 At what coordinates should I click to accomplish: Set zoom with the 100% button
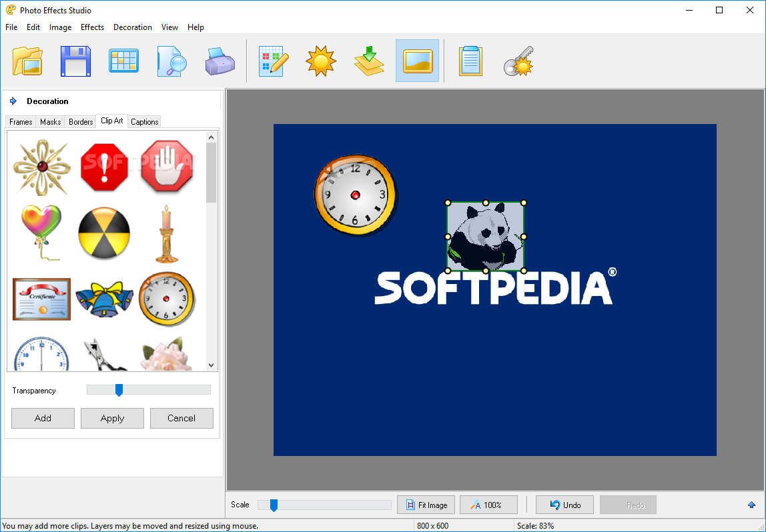(x=488, y=505)
